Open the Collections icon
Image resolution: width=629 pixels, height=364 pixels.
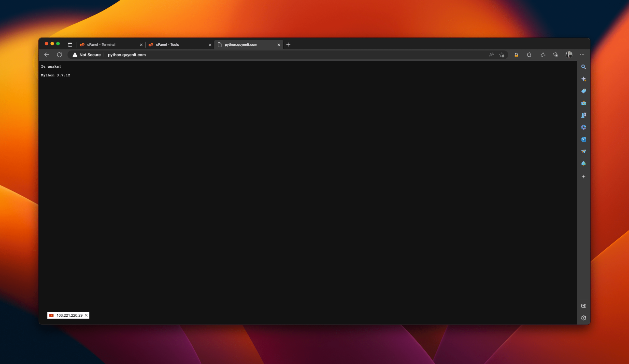[556, 55]
